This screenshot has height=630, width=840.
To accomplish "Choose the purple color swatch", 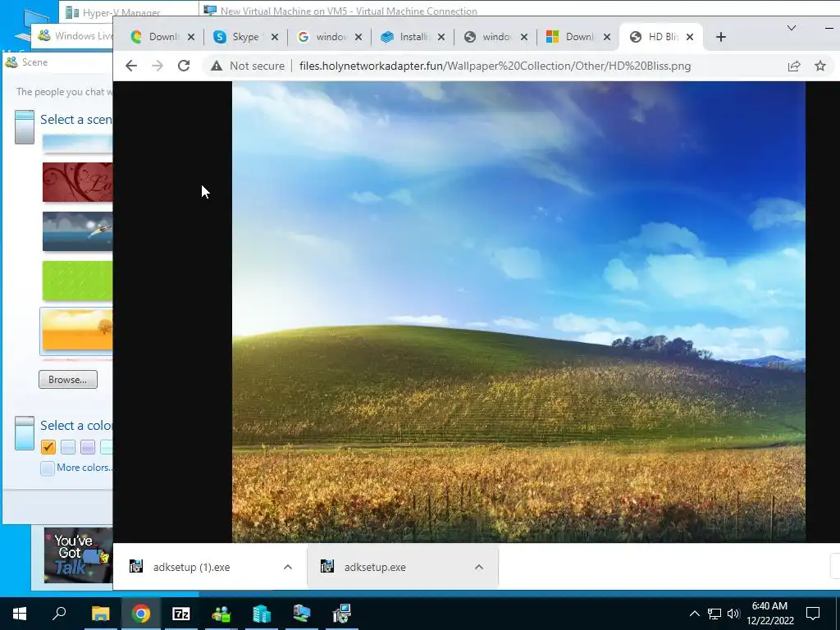I will pos(88,447).
